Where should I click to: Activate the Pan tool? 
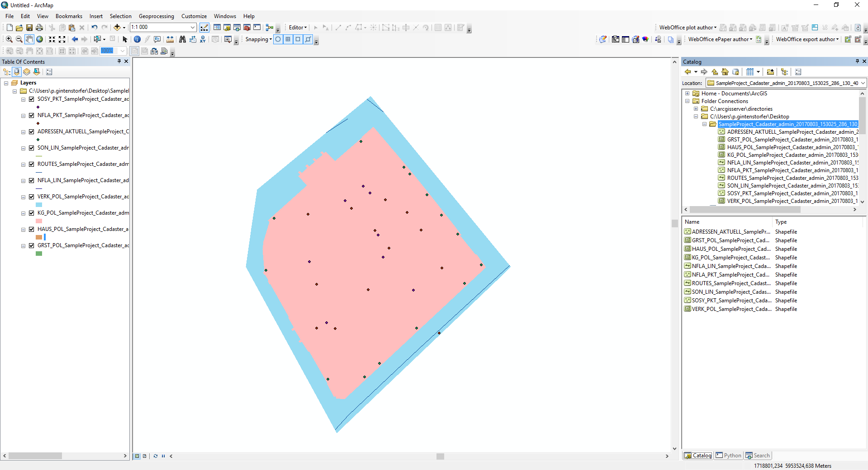pos(29,40)
